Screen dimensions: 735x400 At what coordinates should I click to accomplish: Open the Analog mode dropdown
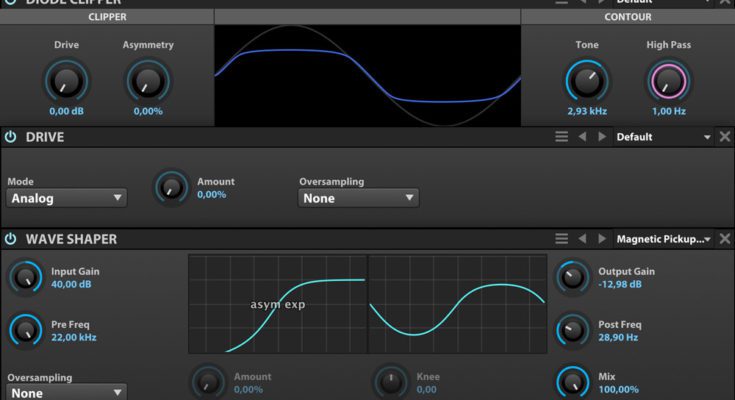click(67, 198)
